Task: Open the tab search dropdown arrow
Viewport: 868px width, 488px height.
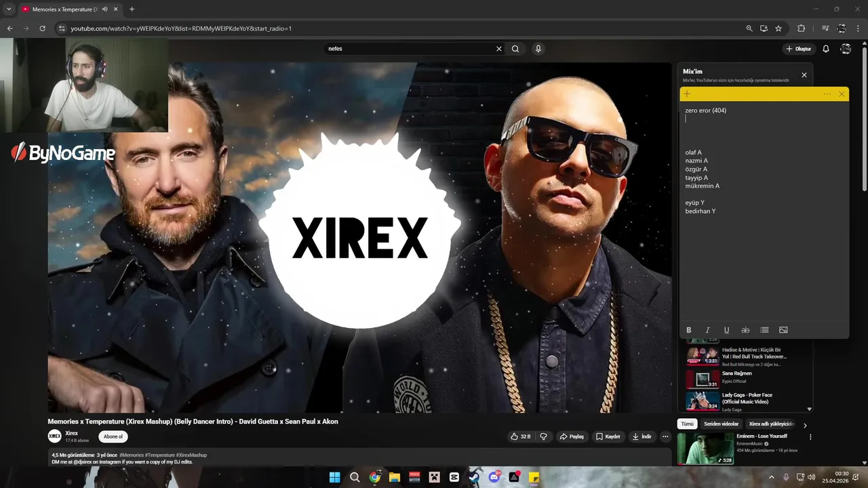Action: [9, 9]
